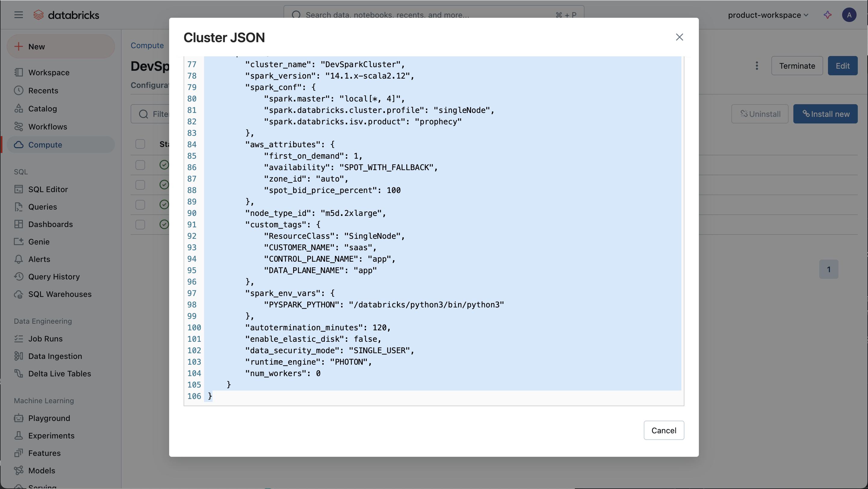Navigate to Genie section
Screen dimensions: 868x489
[x=39, y=242]
